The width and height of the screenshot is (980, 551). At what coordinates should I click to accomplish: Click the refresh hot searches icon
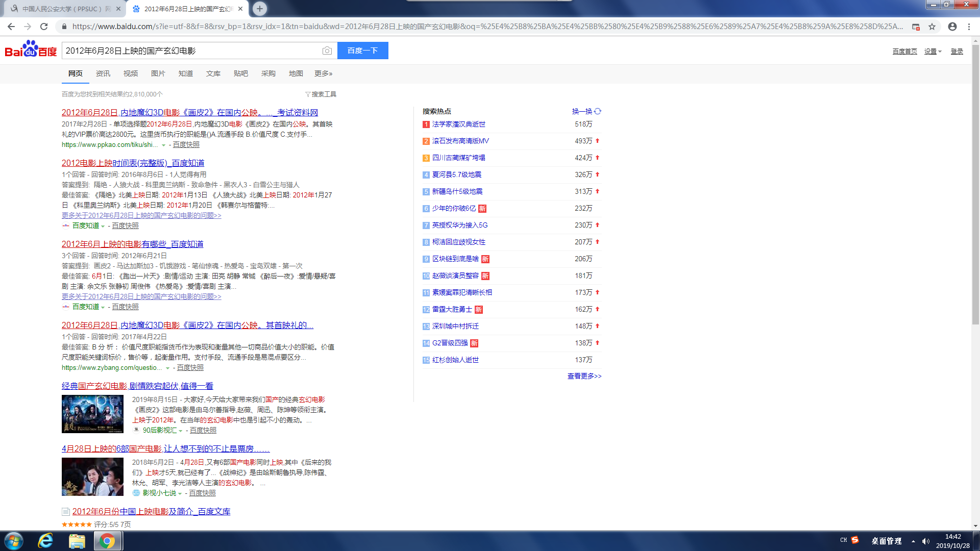(598, 111)
